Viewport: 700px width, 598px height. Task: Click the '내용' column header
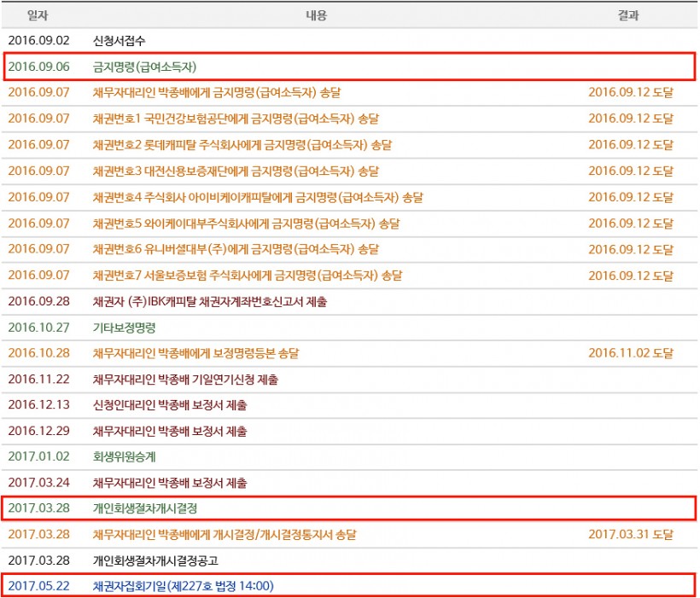click(317, 15)
